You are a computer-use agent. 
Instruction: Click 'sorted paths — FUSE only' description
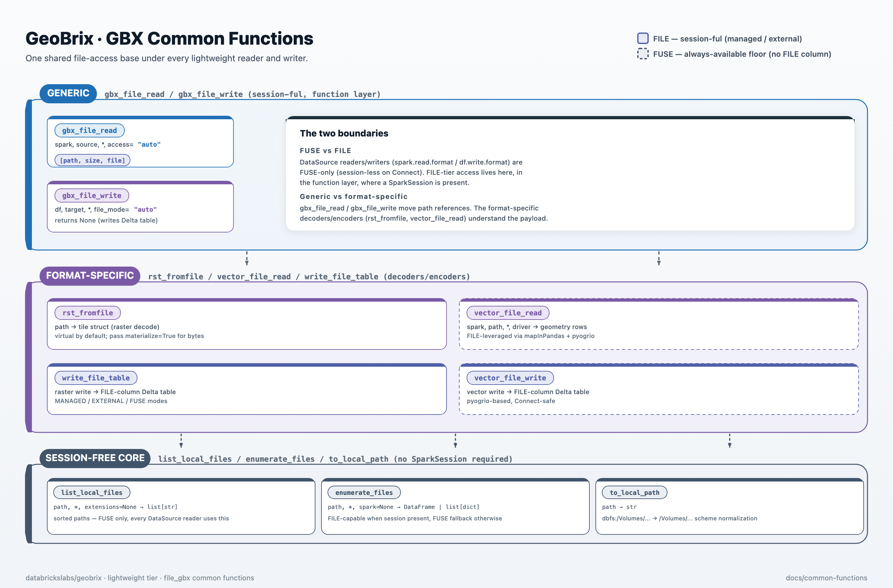point(141,518)
